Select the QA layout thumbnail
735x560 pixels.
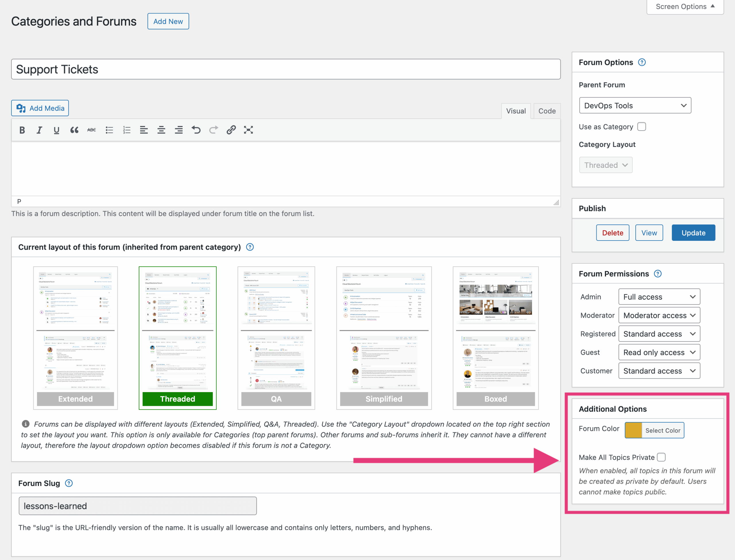tap(276, 337)
